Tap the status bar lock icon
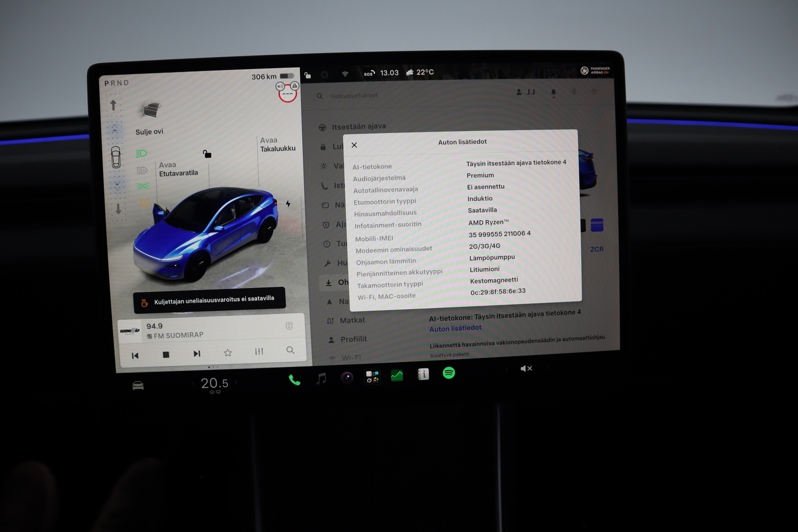Screen dimensions: 798x532 click(307, 75)
